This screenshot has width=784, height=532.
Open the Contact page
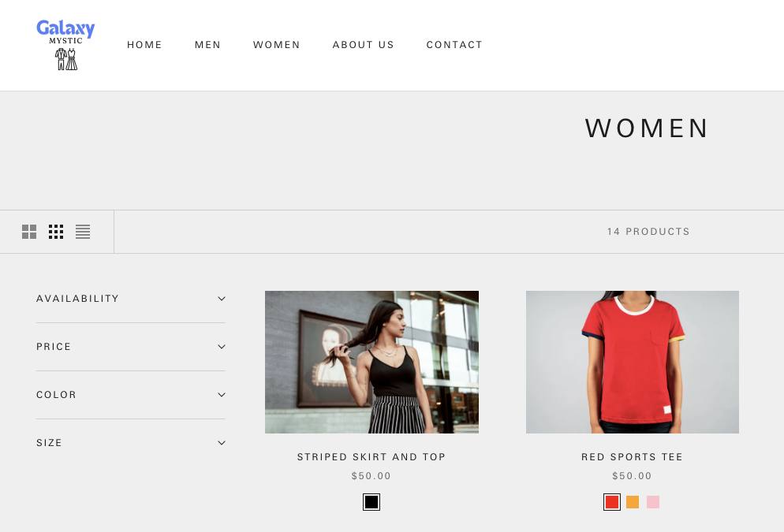click(454, 45)
